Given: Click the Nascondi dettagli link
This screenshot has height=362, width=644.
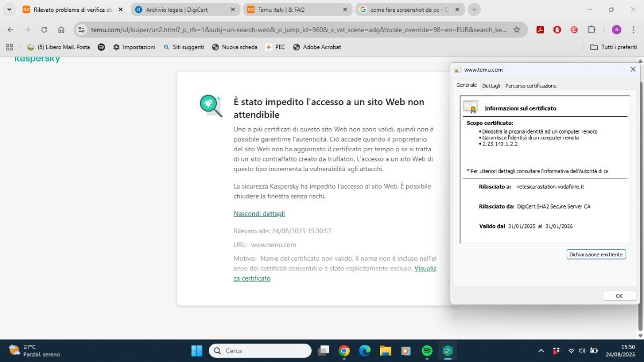Looking at the screenshot, I should coord(259,213).
